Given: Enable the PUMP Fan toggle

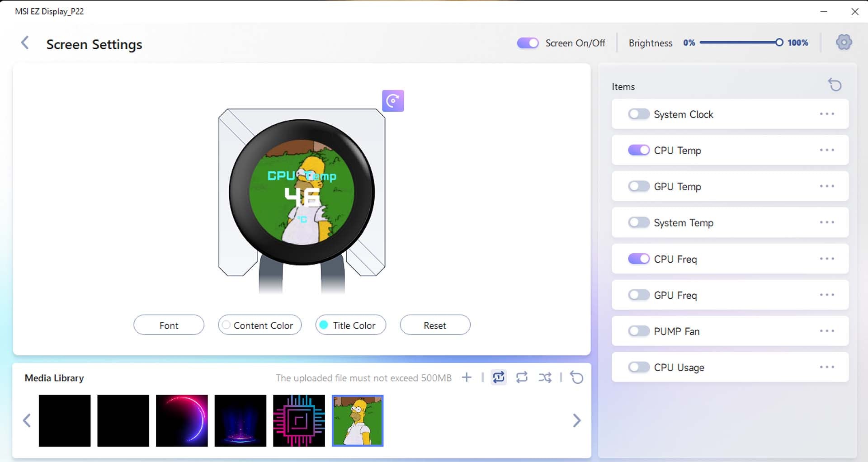Looking at the screenshot, I should [x=638, y=331].
